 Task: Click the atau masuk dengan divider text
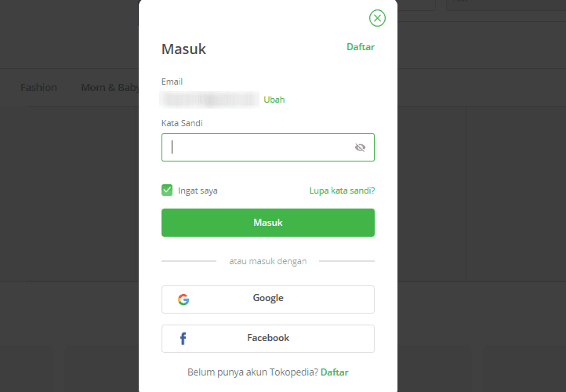click(x=268, y=261)
